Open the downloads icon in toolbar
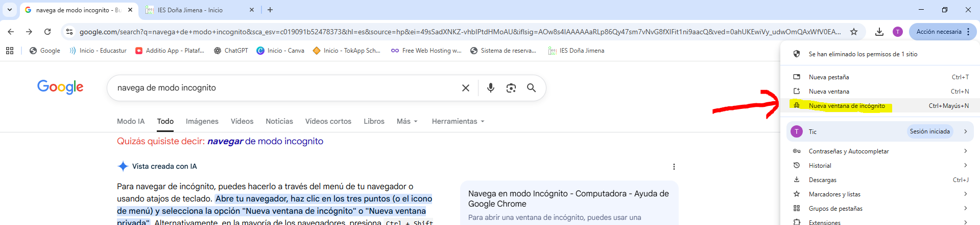This screenshot has height=225, width=980. 879,32
